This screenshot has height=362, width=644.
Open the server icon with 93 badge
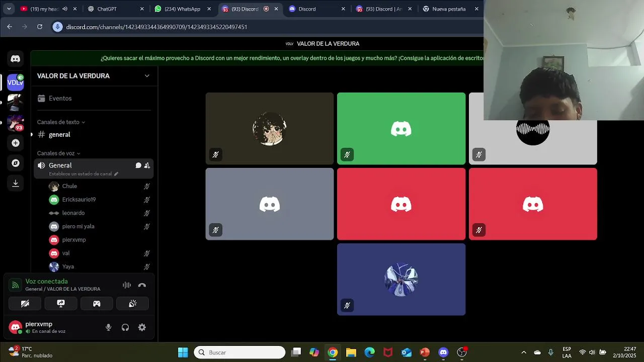(x=16, y=123)
